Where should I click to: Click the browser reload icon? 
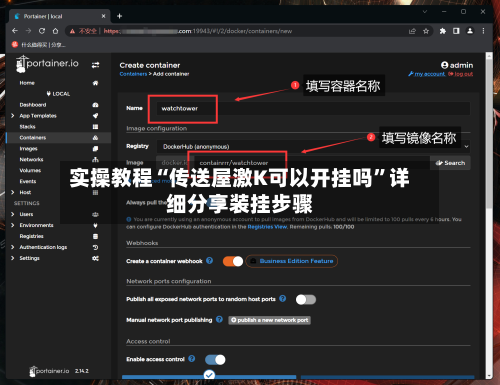[x=42, y=31]
